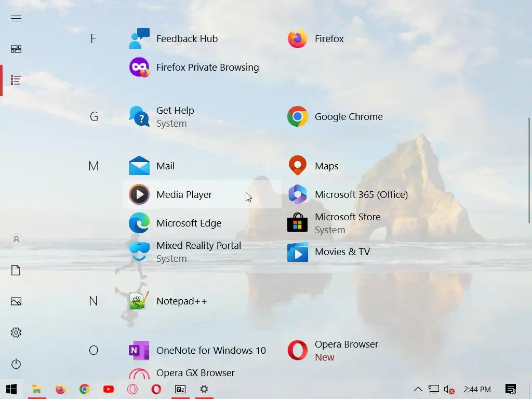Launch the Opera Browser icon in the app list
Viewport: 532px width, 399px height.
coord(298,350)
